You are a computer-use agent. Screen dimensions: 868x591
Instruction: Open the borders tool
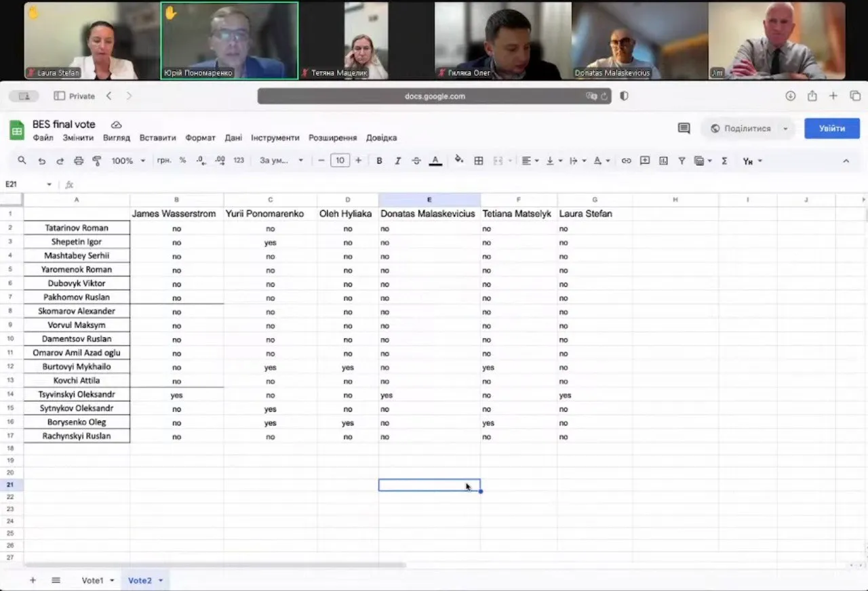479,161
